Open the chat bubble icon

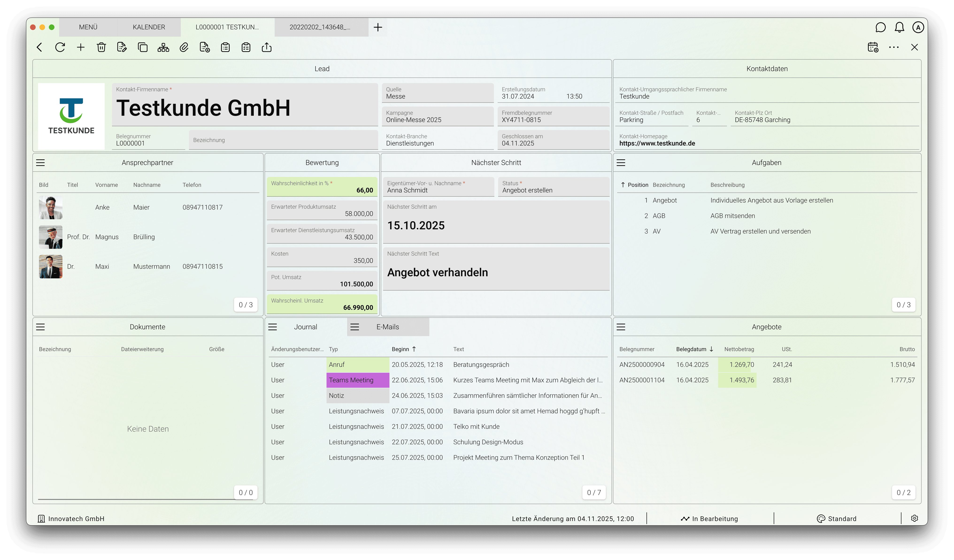click(880, 27)
